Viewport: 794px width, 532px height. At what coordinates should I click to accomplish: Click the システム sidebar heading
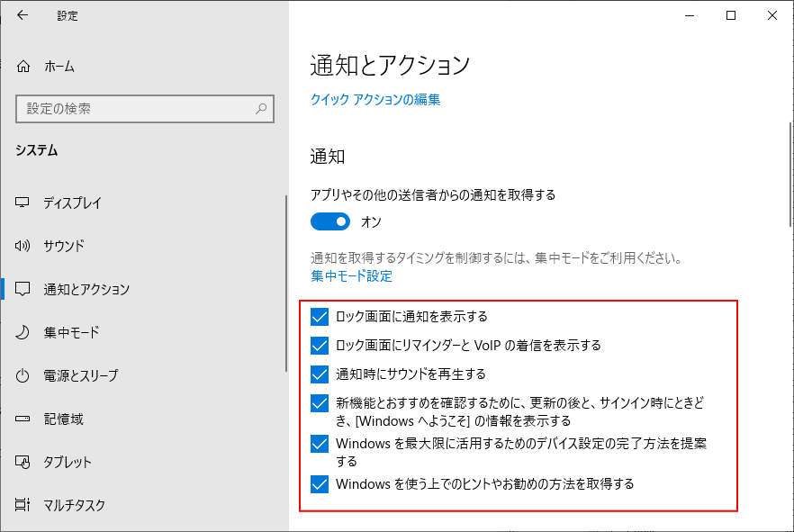(x=36, y=150)
